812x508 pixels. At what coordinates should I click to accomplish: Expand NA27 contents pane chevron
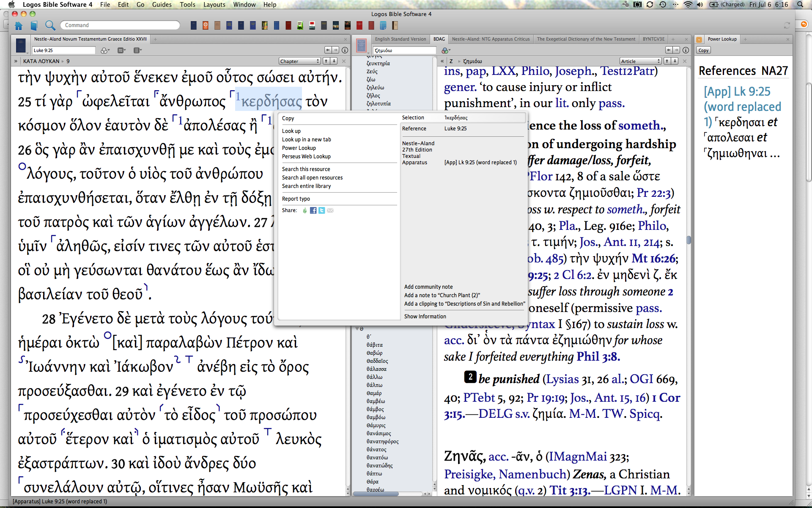click(x=16, y=61)
